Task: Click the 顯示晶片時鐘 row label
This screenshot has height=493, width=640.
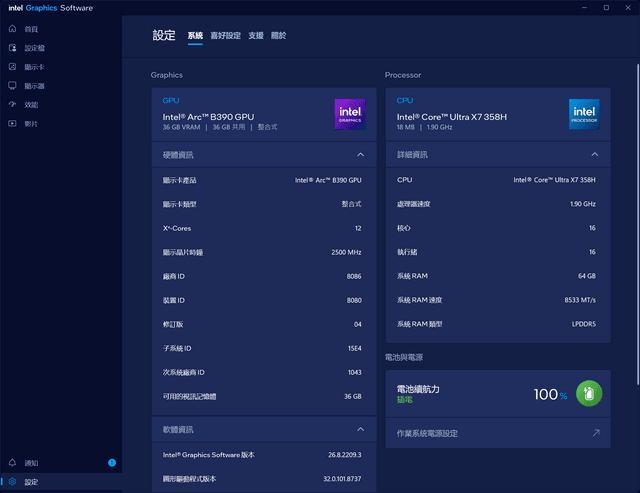Action: coord(183,252)
